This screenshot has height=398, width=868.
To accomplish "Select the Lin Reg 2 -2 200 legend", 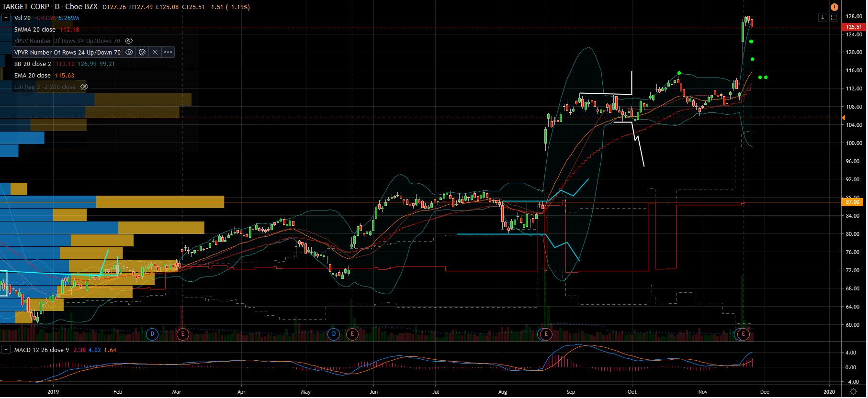I will tap(45, 87).
